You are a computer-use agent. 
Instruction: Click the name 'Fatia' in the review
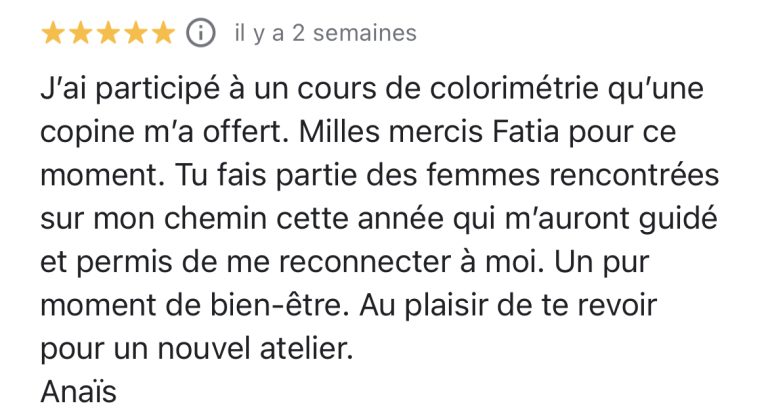point(526,132)
